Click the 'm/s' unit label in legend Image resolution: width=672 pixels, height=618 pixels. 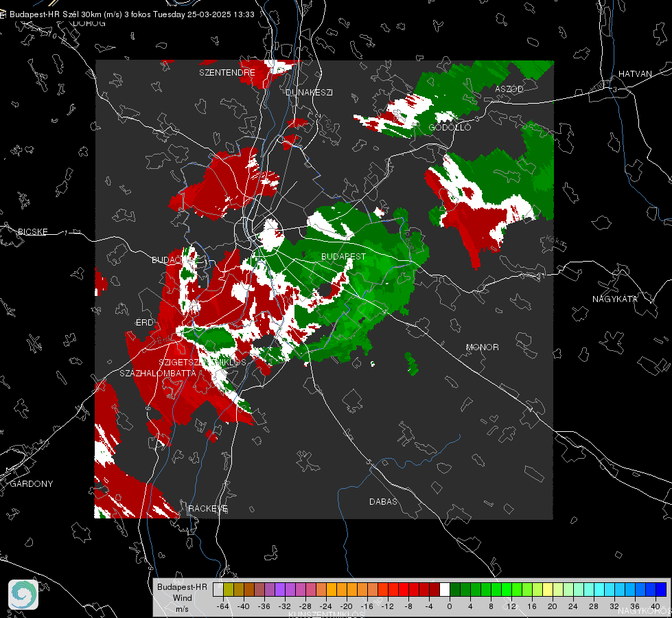(x=182, y=608)
